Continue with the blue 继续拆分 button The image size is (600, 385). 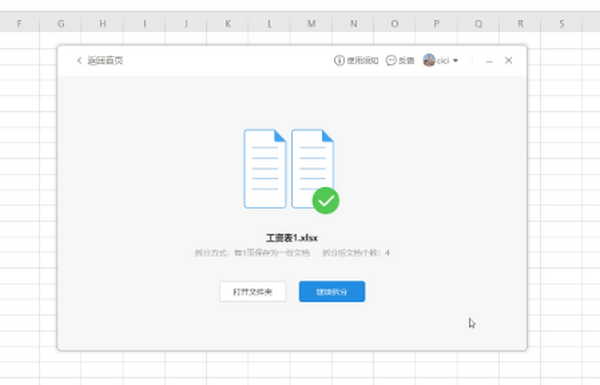click(x=332, y=292)
